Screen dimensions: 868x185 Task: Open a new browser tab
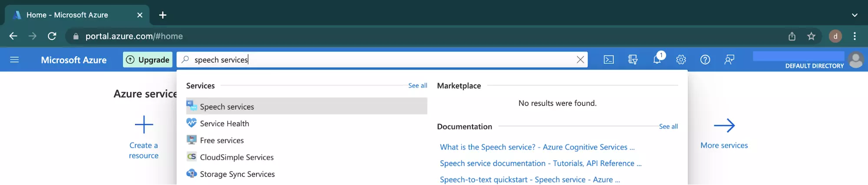(x=163, y=15)
